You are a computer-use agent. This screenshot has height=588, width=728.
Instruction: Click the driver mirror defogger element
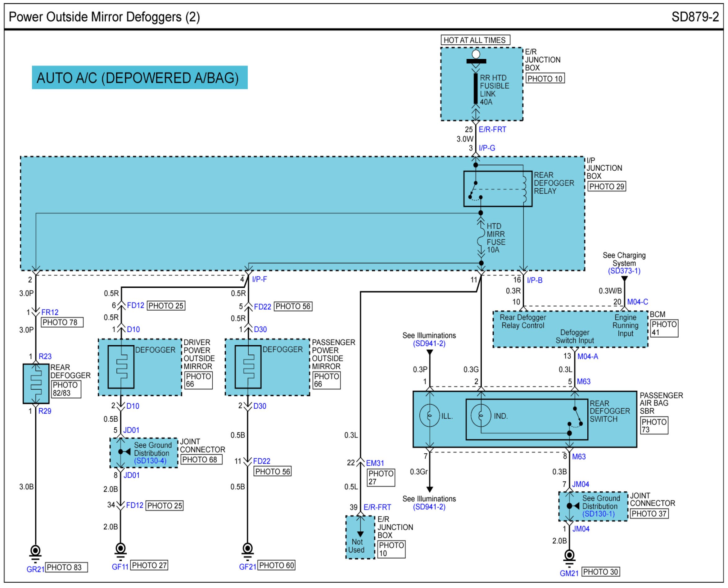121,367
